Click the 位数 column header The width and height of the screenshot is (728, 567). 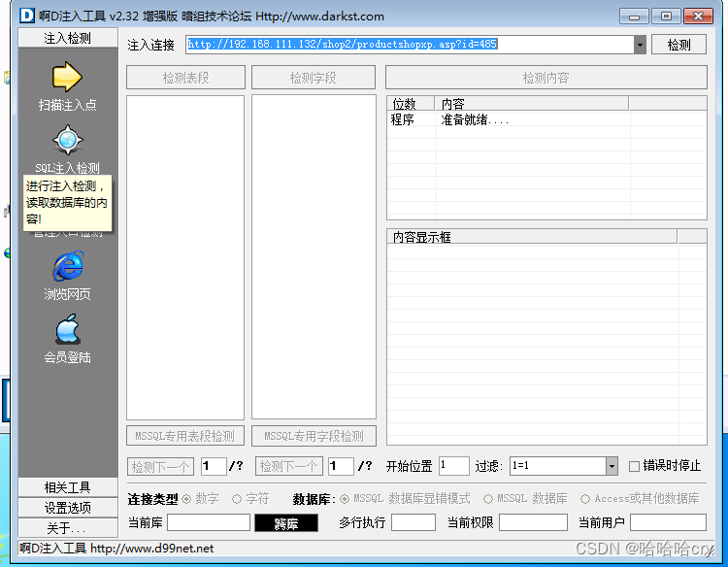tap(411, 104)
